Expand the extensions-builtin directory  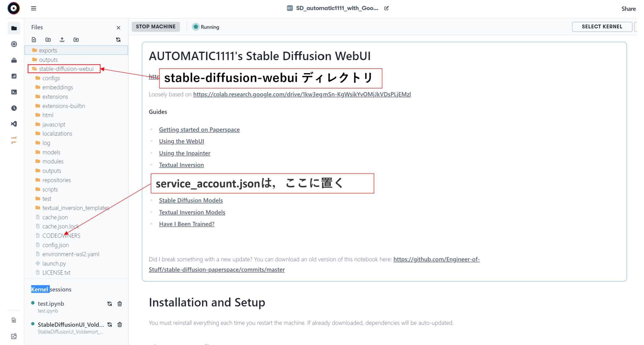point(64,106)
